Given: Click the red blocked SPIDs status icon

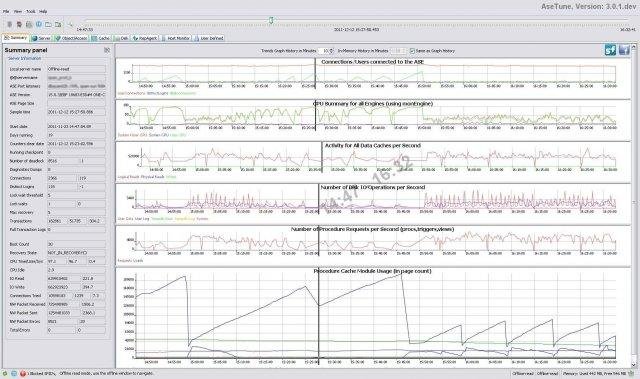Looking at the screenshot, I should coord(23,373).
